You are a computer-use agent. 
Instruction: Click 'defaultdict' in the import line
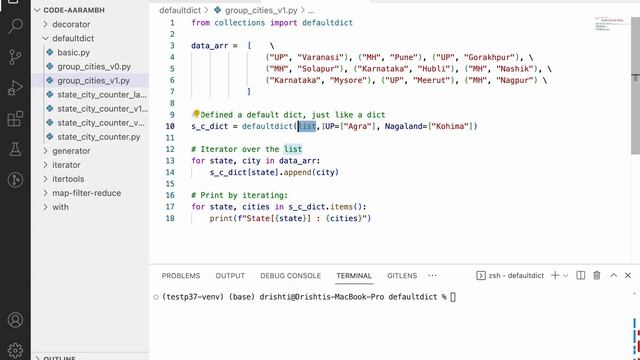[x=327, y=22]
